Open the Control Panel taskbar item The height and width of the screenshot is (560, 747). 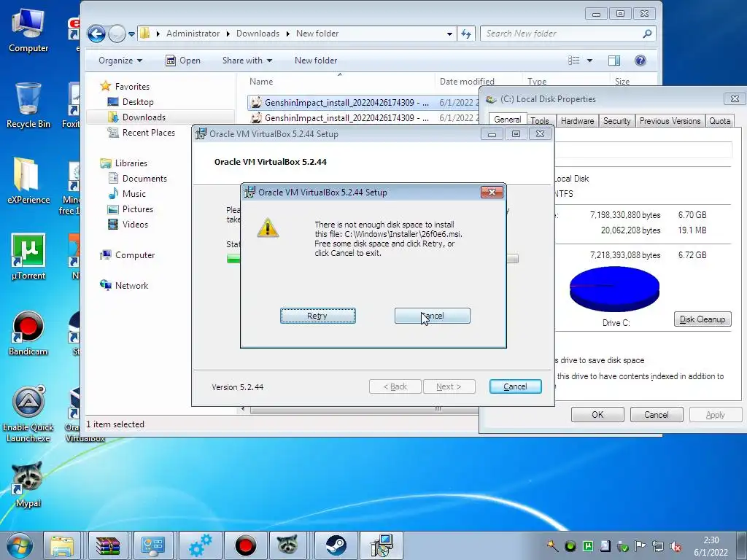tap(153, 545)
